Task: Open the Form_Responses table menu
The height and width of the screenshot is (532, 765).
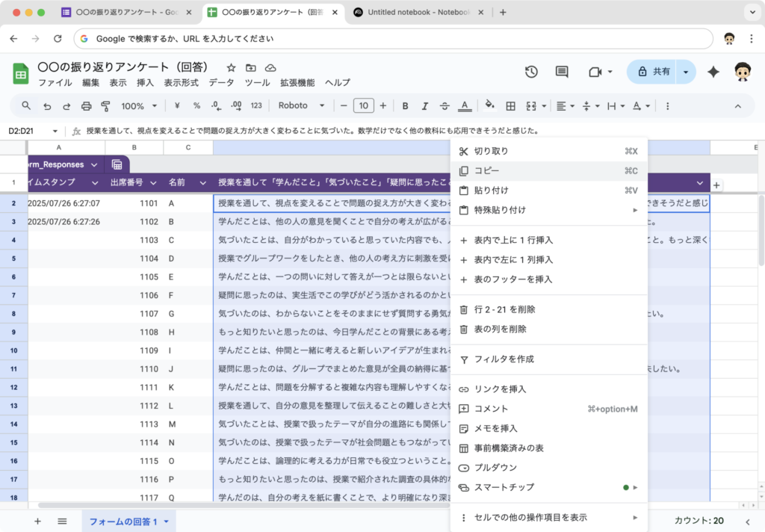Action: pyautogui.click(x=95, y=164)
